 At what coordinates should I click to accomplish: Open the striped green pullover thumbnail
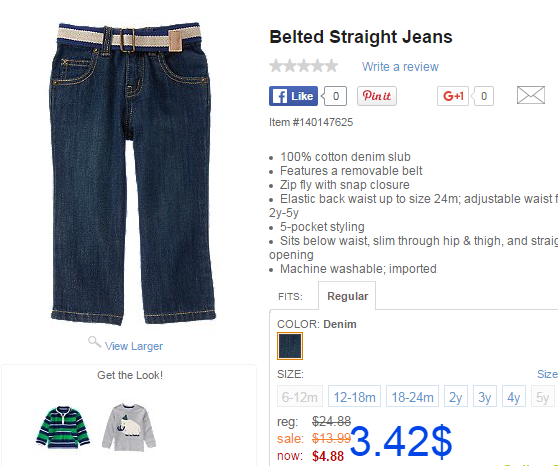pos(63,427)
